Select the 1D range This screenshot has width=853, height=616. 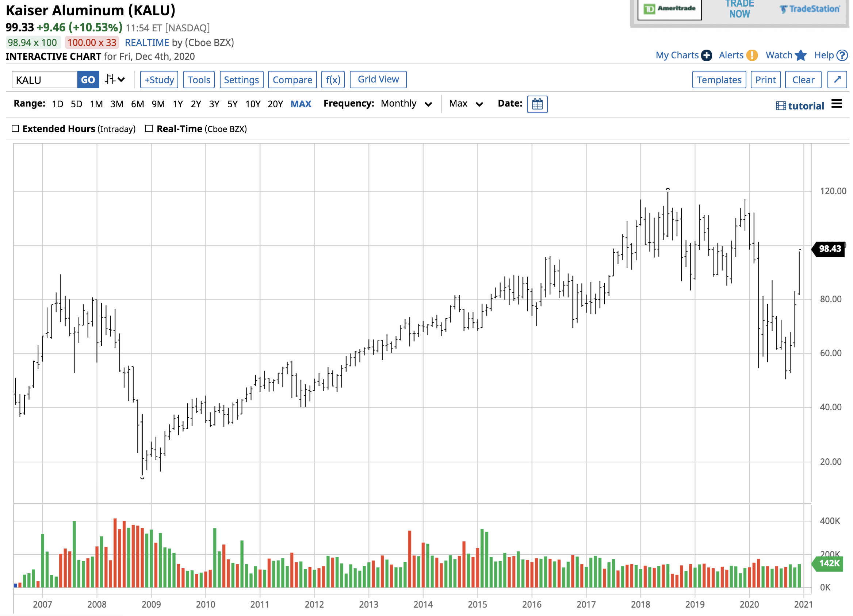click(x=58, y=104)
